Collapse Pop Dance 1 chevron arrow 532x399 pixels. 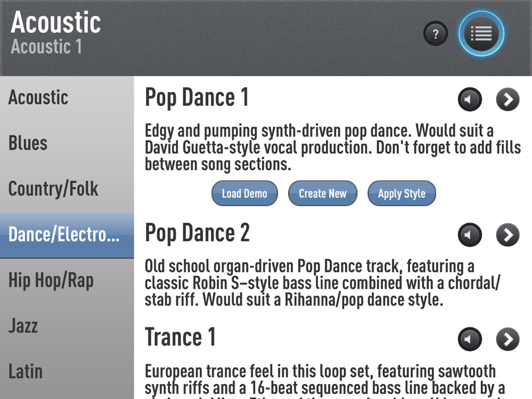pos(508,99)
